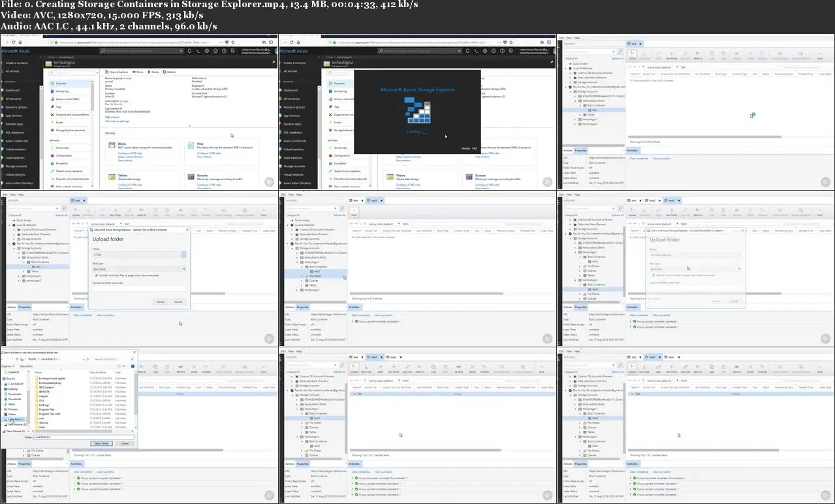Toggle the page blobs checkbox in the faded upload dialog
835x504 pixels.
pos(653,275)
